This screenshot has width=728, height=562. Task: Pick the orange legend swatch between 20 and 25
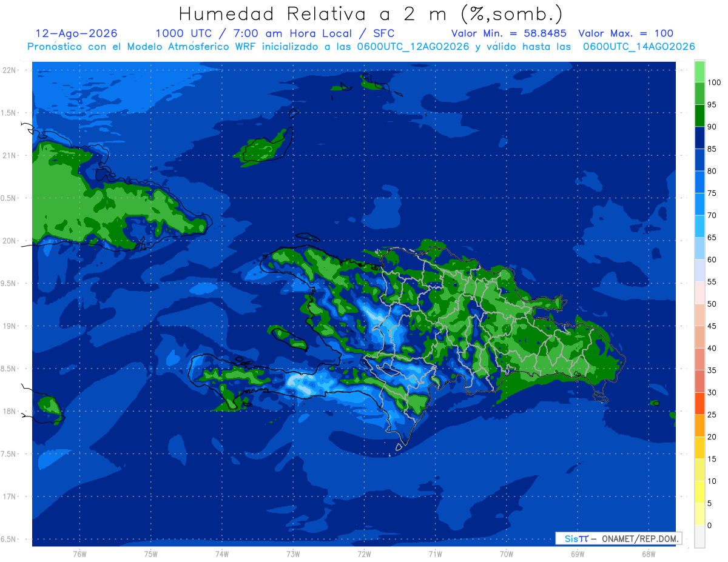click(x=699, y=426)
